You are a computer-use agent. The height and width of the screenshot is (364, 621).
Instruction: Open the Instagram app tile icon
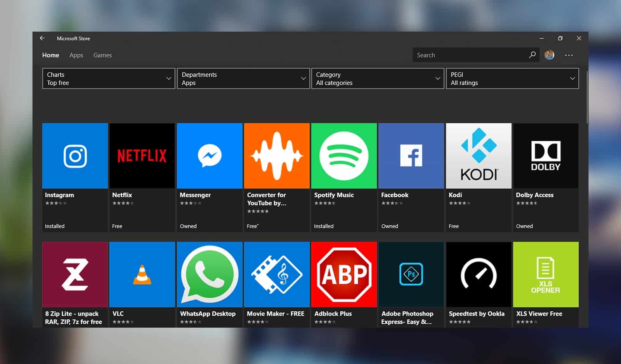(x=75, y=156)
